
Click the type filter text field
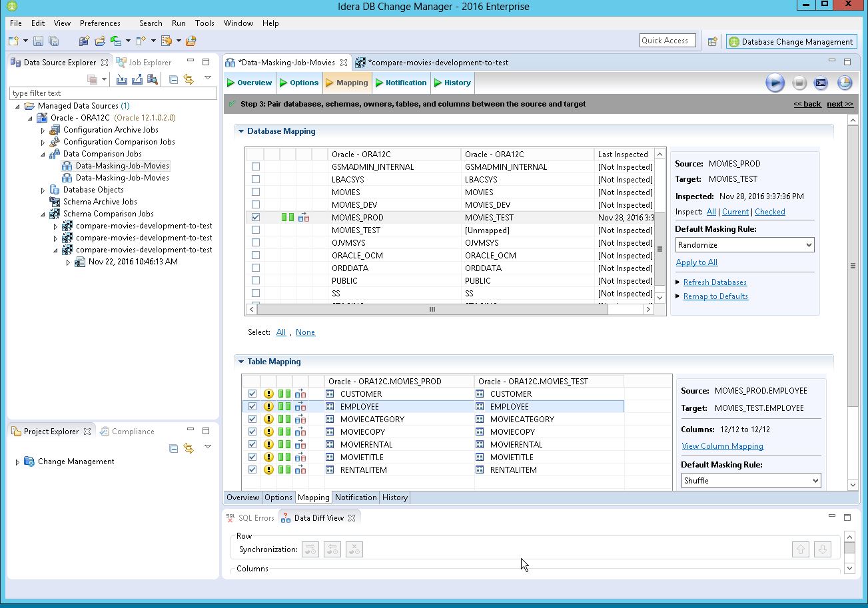(113, 93)
